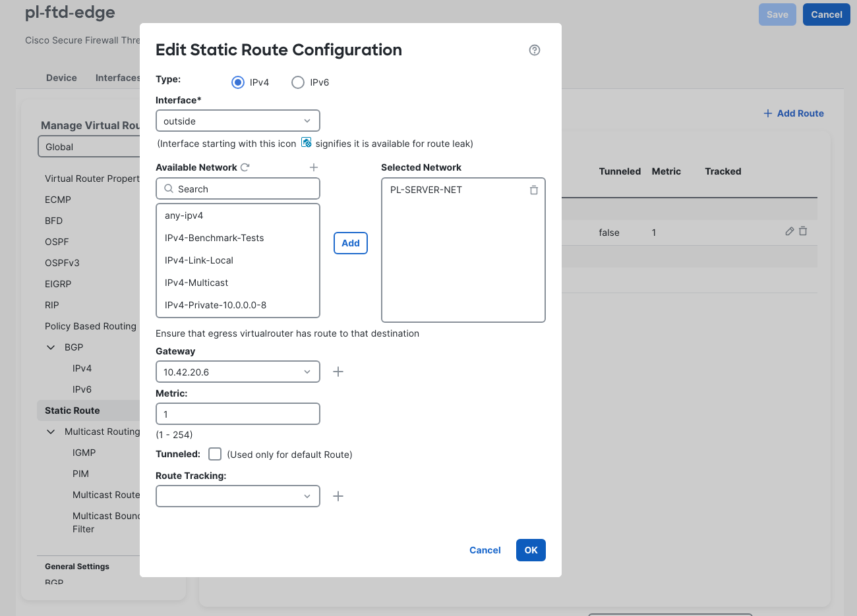Open Policy Based Routing settings
This screenshot has width=857, height=616.
(91, 326)
